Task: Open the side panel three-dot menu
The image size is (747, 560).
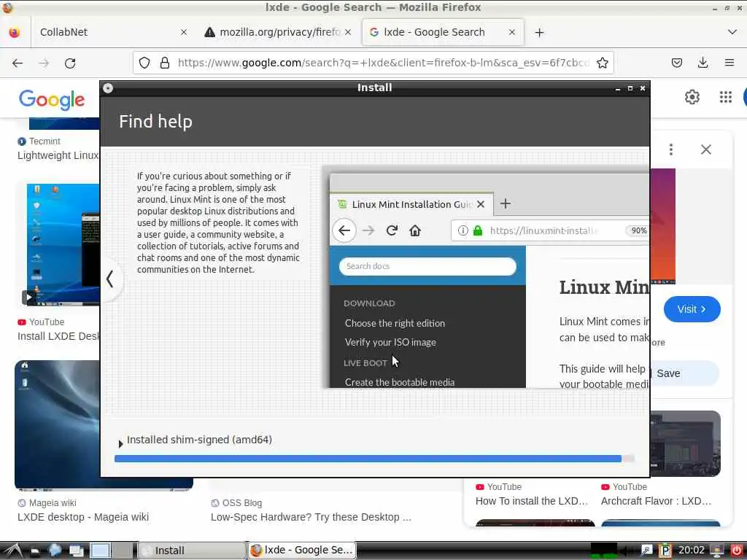Action: click(671, 149)
